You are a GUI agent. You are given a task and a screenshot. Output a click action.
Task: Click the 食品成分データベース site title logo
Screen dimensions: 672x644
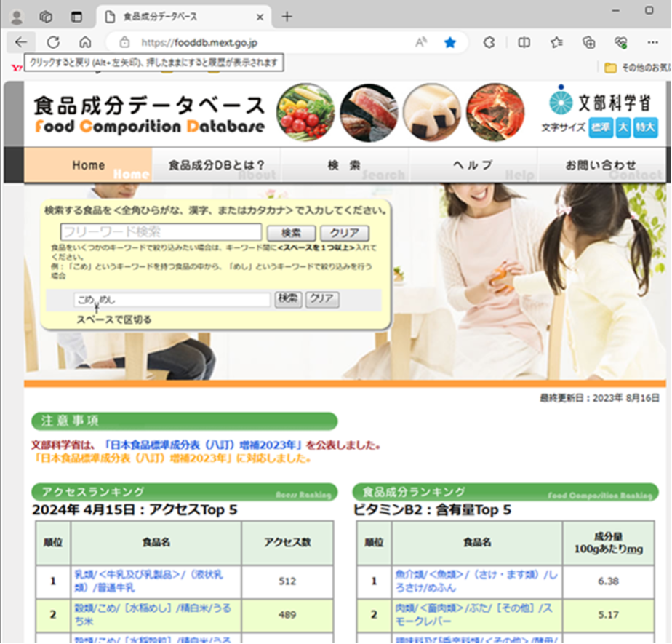coord(149,114)
